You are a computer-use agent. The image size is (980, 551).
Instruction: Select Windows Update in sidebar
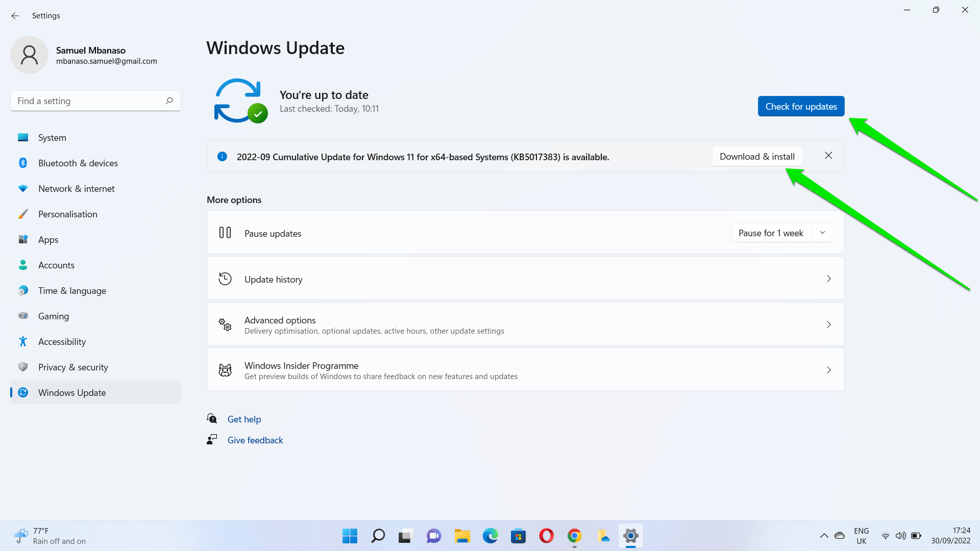coord(95,392)
